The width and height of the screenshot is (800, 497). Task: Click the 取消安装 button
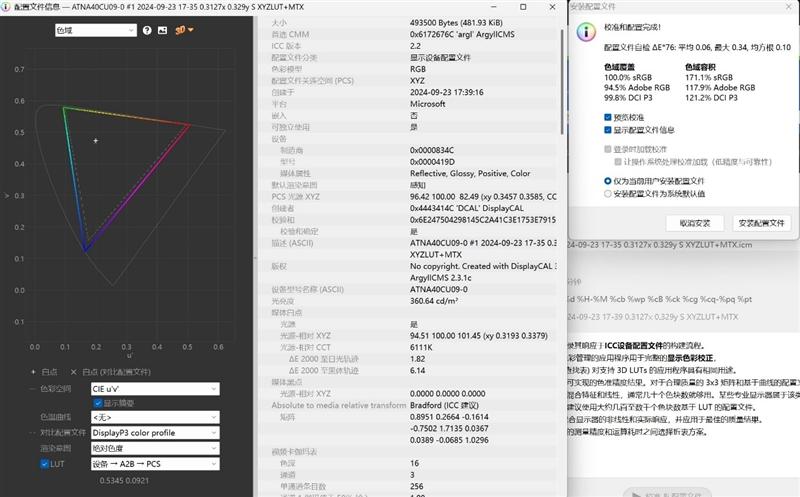click(x=694, y=223)
